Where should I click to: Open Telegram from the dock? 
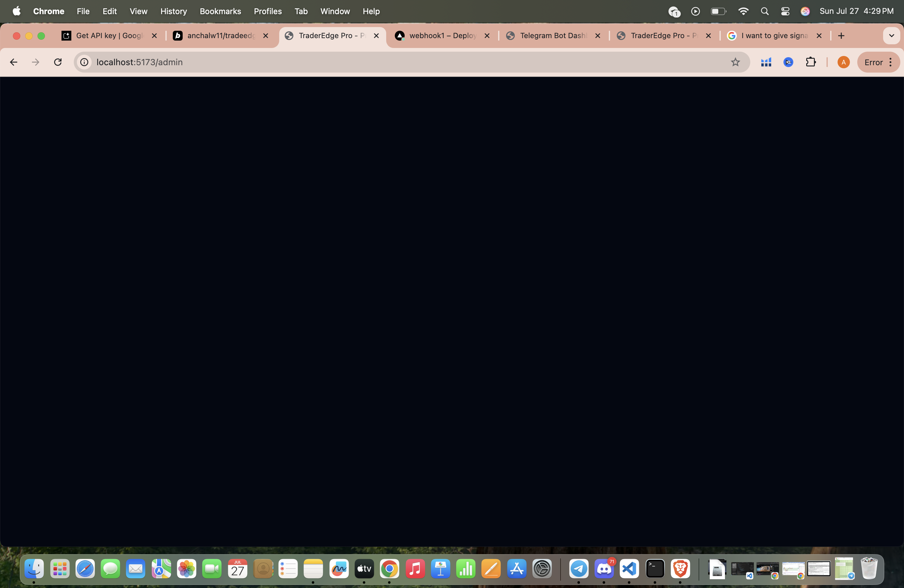pos(578,569)
